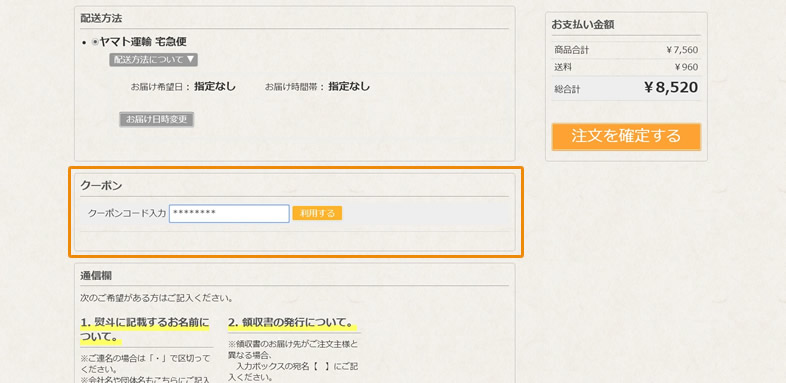786x383 pixels.
Task: Select the ヤマト運輸 宅急便 radio button
Action: point(95,43)
